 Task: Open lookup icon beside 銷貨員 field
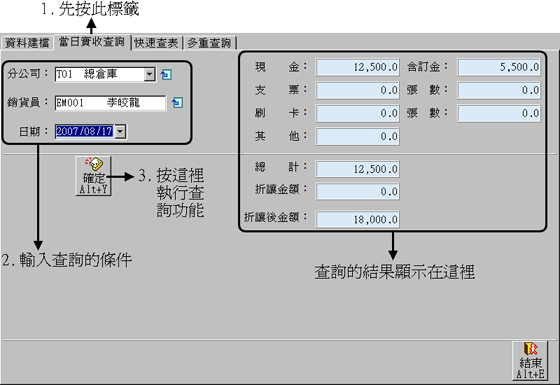177,103
